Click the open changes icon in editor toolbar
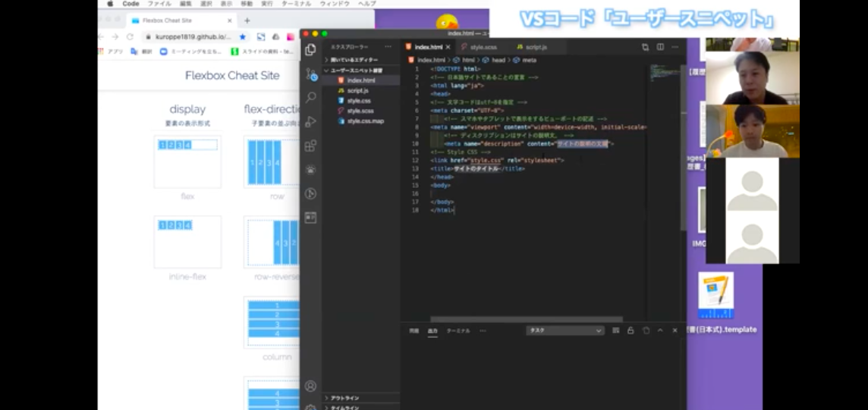 (x=646, y=47)
